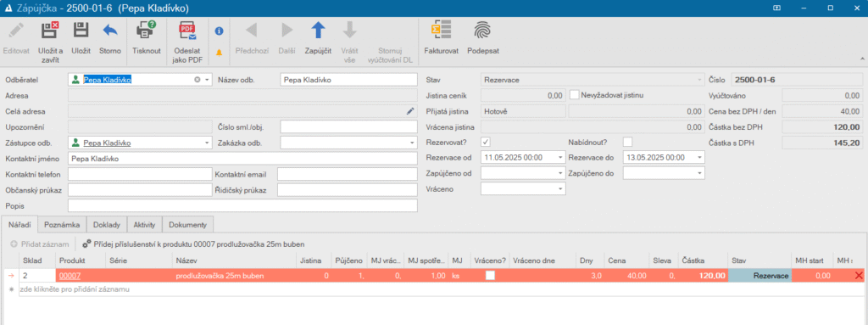Open the Rezervace od date dropdown
868x325 pixels.
pos(561,158)
